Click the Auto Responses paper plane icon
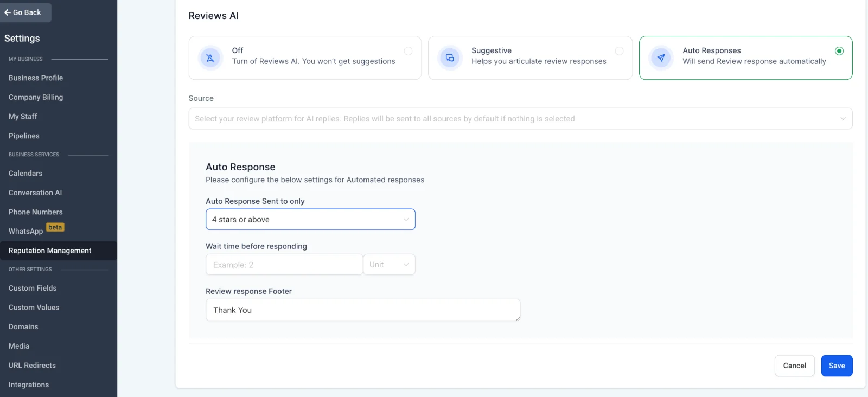The width and height of the screenshot is (868, 397). (x=661, y=57)
